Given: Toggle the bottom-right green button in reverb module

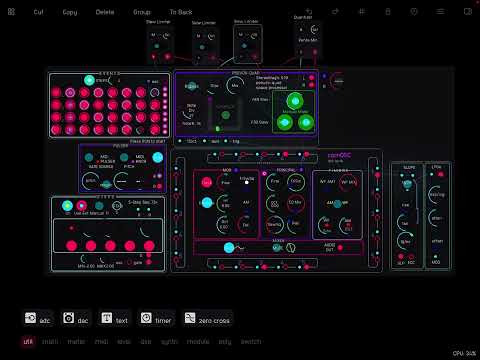Looking at the screenshot, I should click(306, 122).
